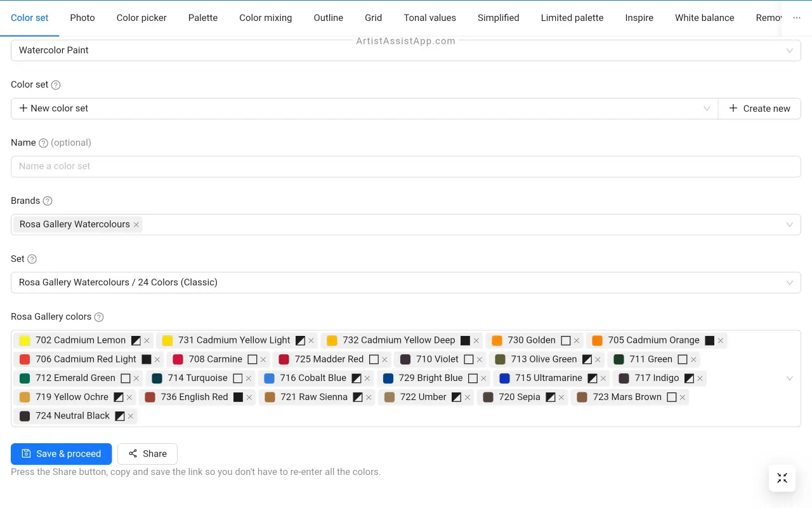Click help icon next to Rosa Gallery colors
Image resolution: width=812 pixels, height=508 pixels.
[99, 317]
